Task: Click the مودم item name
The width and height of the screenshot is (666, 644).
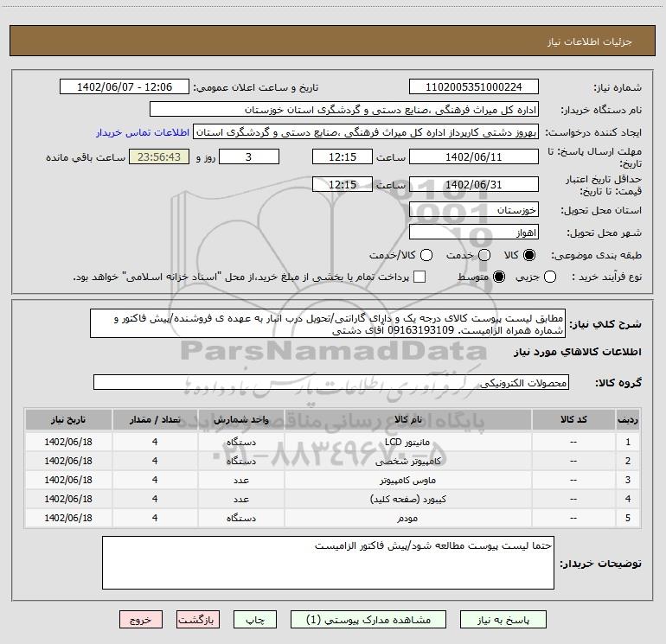Action: 407,518
